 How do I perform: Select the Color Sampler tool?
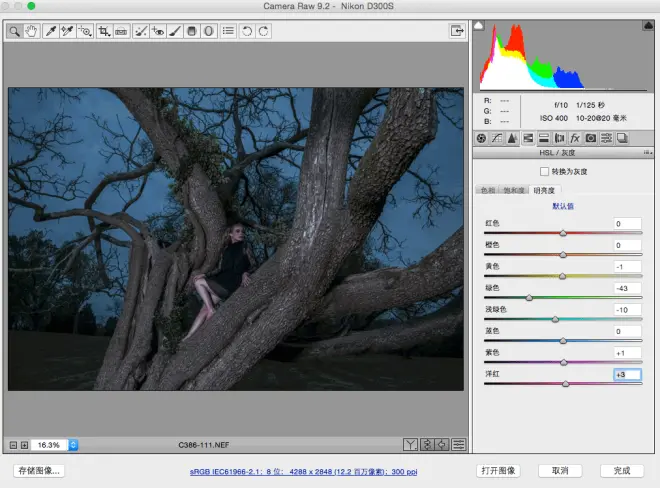coord(67,31)
